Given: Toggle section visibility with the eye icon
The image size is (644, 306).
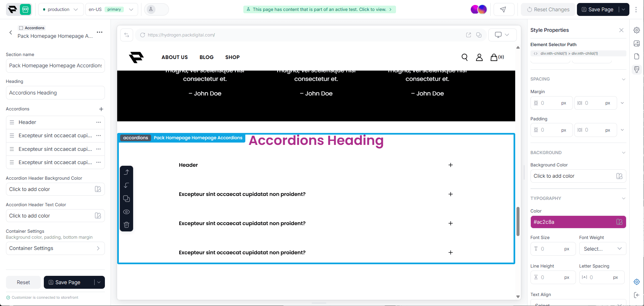Looking at the screenshot, I should pos(126,212).
